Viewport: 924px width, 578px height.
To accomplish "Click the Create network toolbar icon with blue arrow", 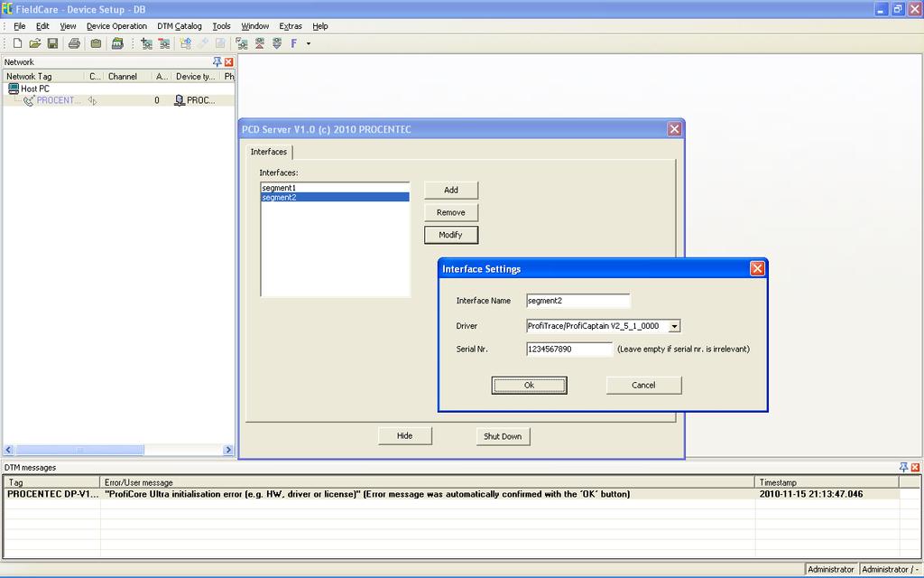I will (186, 43).
